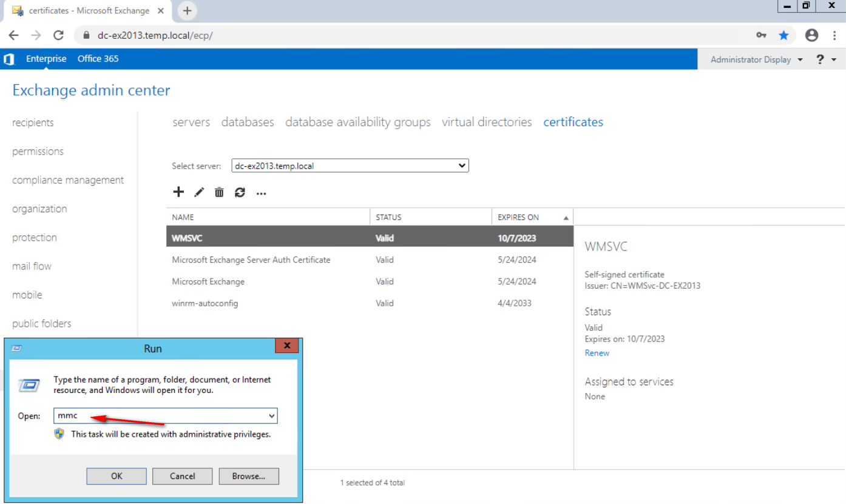Screen dimensions: 846x504
Task: Open the Chrome profile avatar icon
Action: (x=811, y=35)
